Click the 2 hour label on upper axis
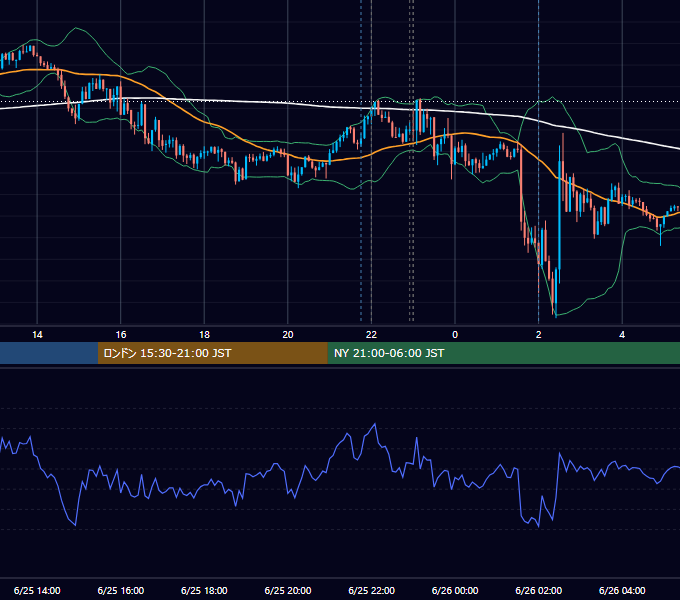 [x=539, y=335]
